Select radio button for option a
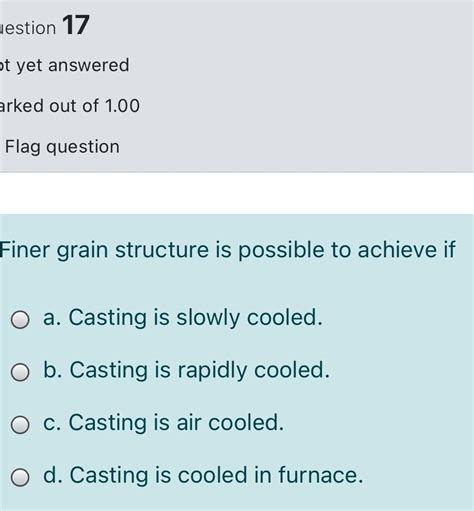 click(x=20, y=320)
